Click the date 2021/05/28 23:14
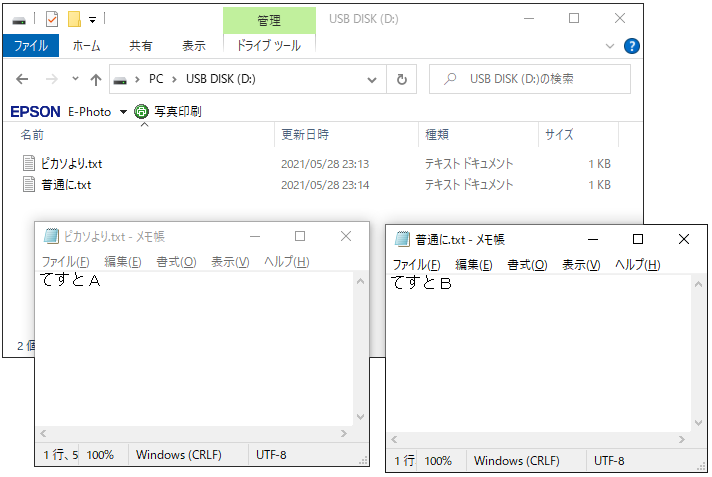Image resolution: width=712 pixels, height=477 pixels. click(325, 185)
